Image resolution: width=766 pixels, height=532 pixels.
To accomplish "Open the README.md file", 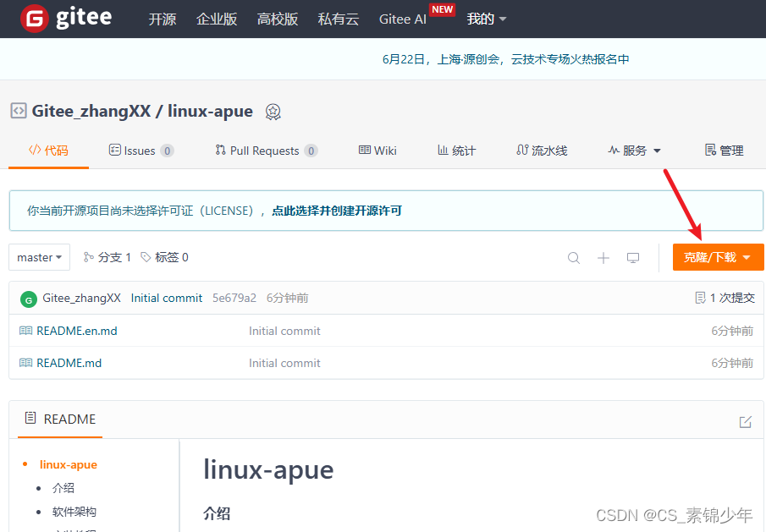I will click(69, 363).
